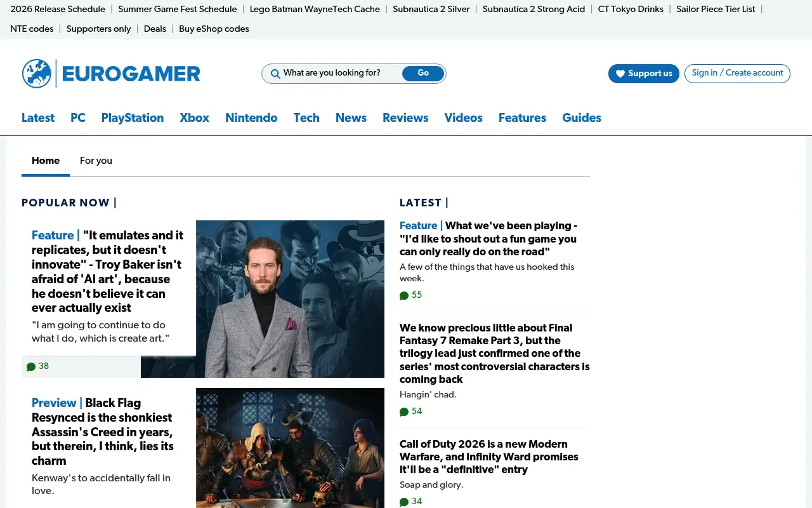Click 'Soap and glory.' summary text
Screen dimensions: 812x508
(431, 485)
